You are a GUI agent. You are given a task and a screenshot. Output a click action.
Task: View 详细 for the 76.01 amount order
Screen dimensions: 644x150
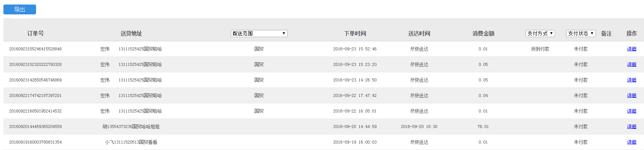coord(631,127)
